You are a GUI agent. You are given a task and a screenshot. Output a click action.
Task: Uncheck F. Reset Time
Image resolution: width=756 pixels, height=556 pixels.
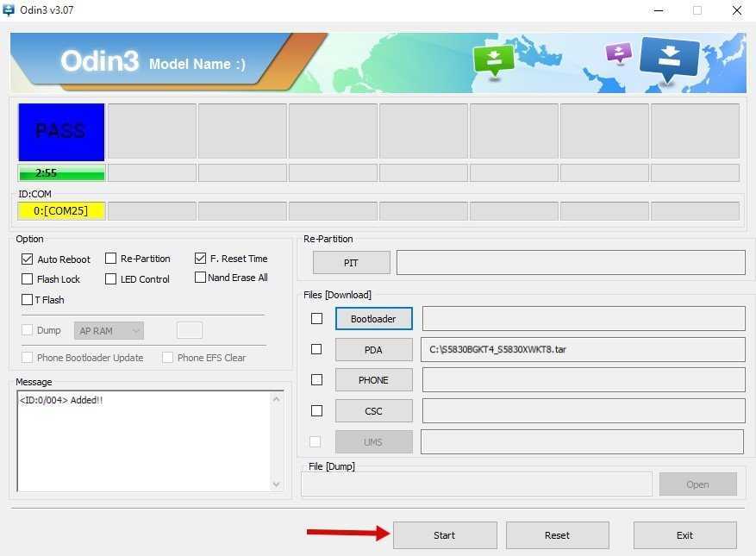200,259
